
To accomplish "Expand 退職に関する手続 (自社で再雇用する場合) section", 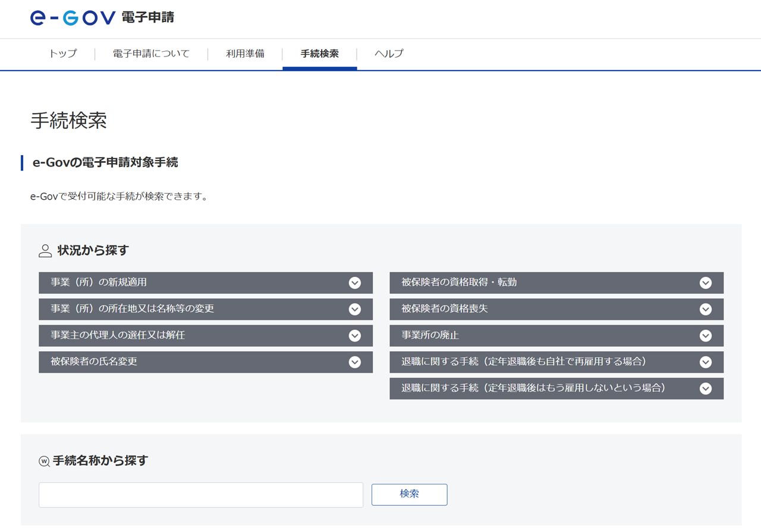I will tap(556, 362).
